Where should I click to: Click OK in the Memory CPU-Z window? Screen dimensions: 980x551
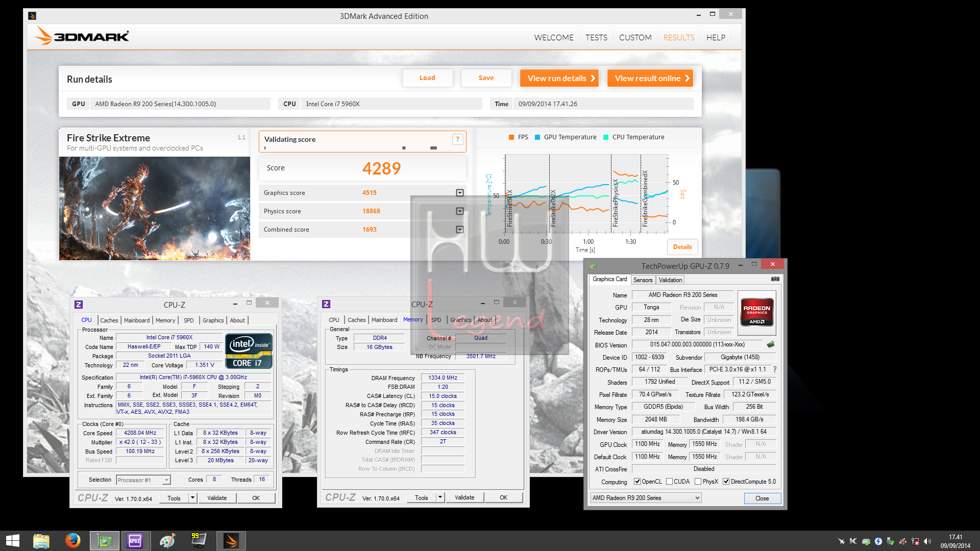[x=503, y=497]
